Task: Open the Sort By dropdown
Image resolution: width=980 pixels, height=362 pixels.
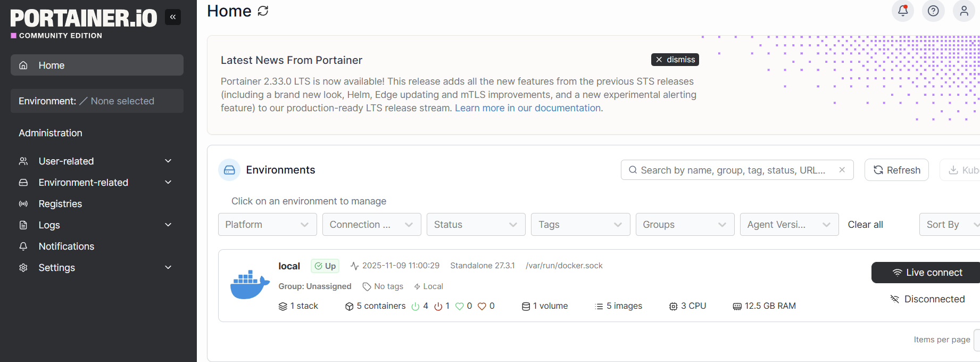Action: coord(950,224)
